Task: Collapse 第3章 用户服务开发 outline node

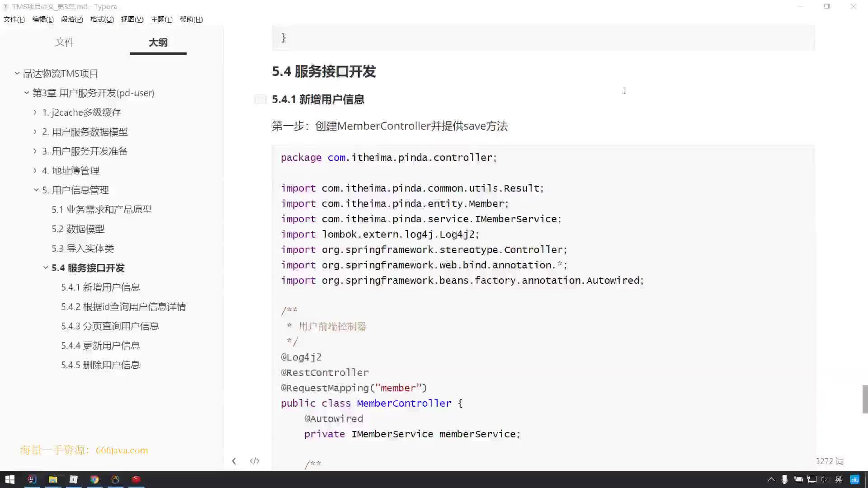Action: (x=27, y=93)
